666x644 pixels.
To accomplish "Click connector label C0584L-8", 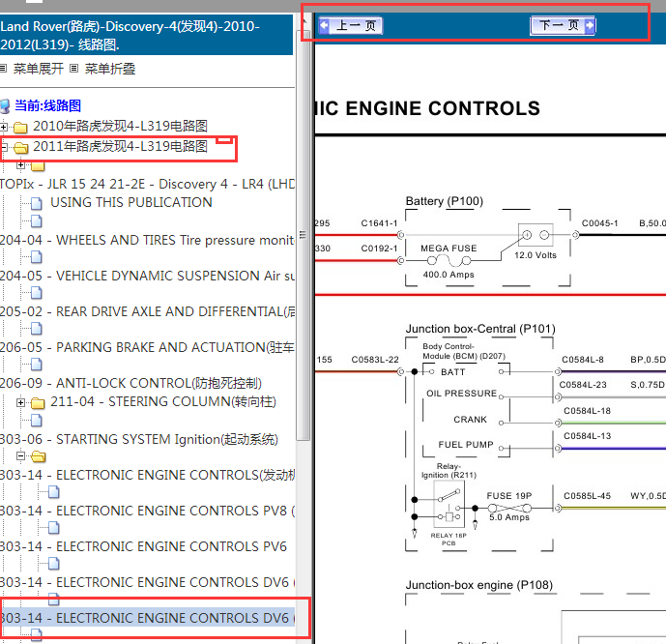I will [x=582, y=360].
